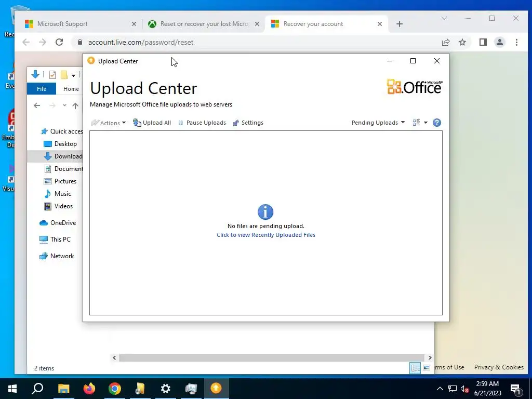532x399 pixels.
Task: Select the Recover your account tab
Action: tap(326, 24)
